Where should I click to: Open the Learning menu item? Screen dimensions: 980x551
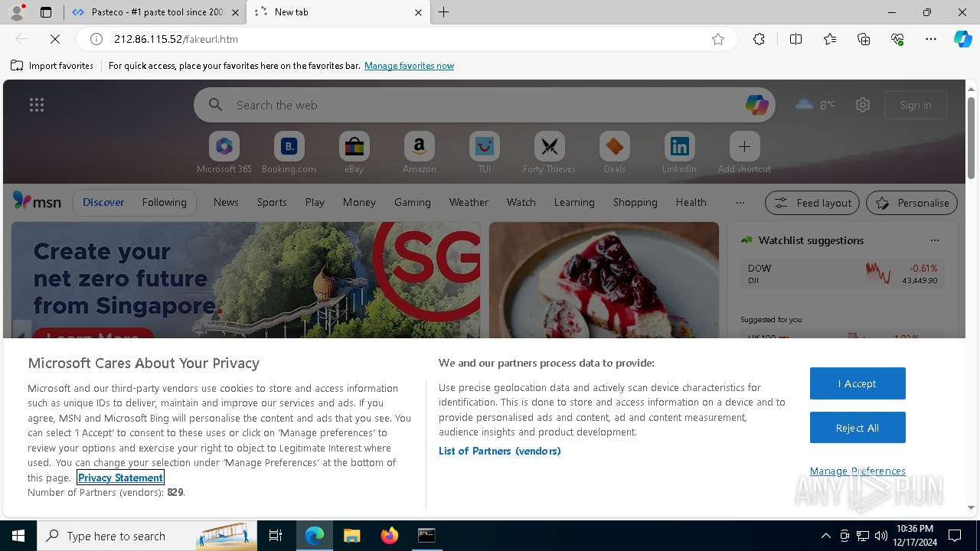(x=574, y=202)
